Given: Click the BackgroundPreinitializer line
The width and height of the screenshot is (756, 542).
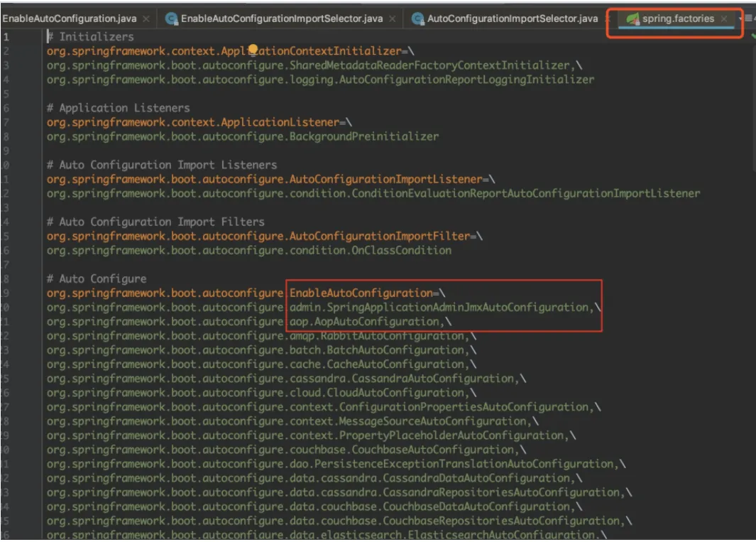Looking at the screenshot, I should [x=243, y=136].
